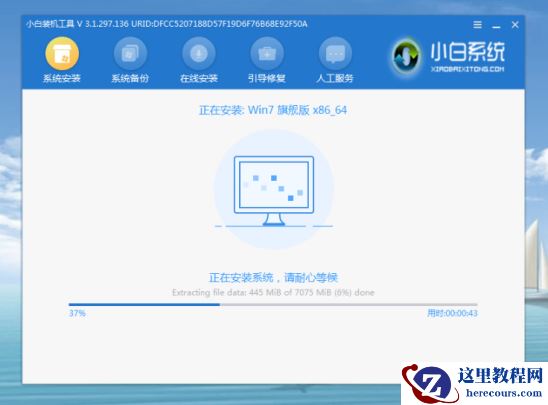
Task: Click the monitor illustration in the center
Action: tap(274, 190)
